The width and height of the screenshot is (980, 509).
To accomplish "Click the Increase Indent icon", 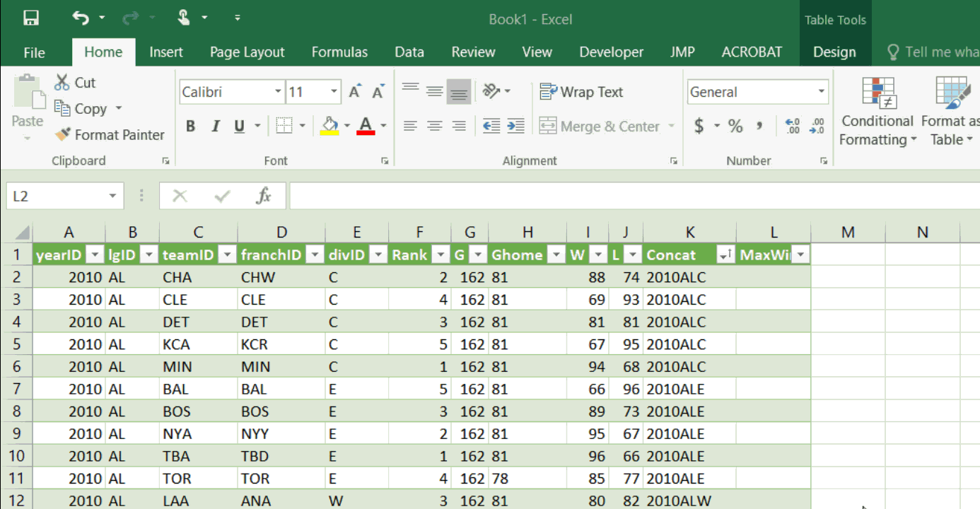I will pyautogui.click(x=515, y=127).
